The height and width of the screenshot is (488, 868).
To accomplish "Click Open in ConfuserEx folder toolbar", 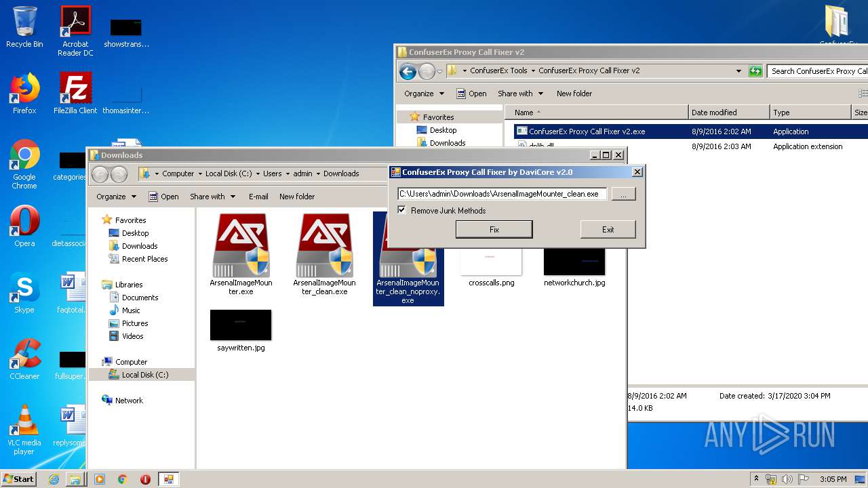I will (x=471, y=94).
